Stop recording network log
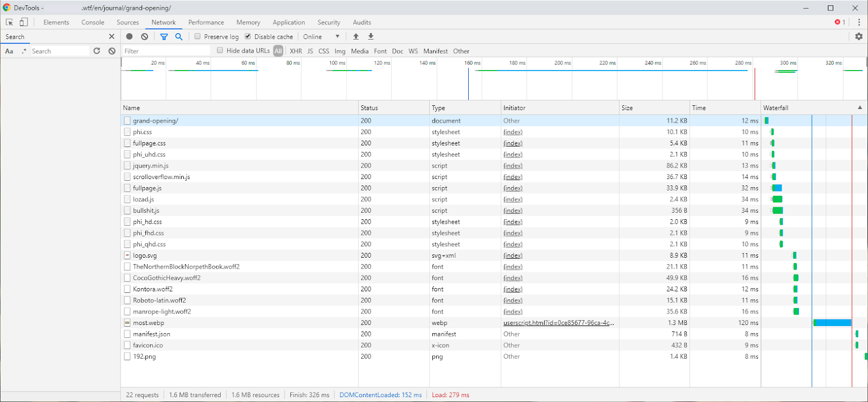Viewport: 868px width, 402px height. point(129,36)
